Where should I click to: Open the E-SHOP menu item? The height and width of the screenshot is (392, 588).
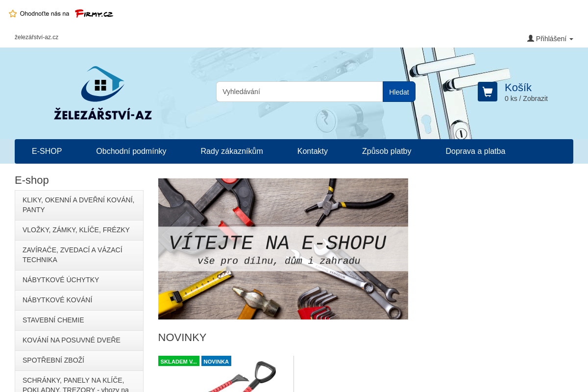coord(47,151)
